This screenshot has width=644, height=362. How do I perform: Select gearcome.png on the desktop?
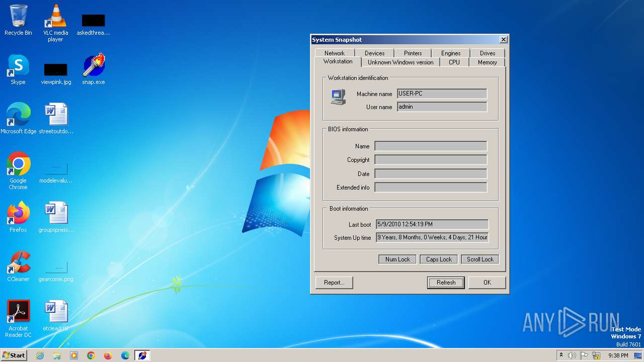(56, 271)
